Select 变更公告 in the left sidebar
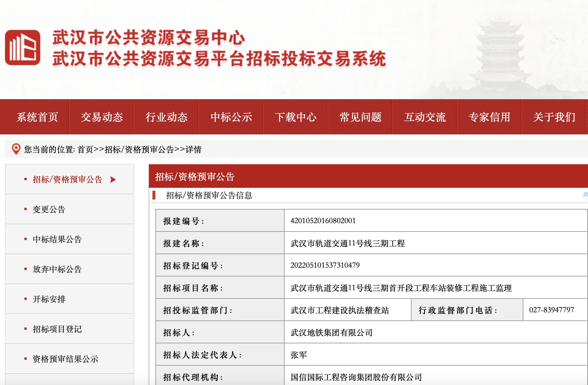Image resolution: width=588 pixels, height=385 pixels. [x=49, y=210]
